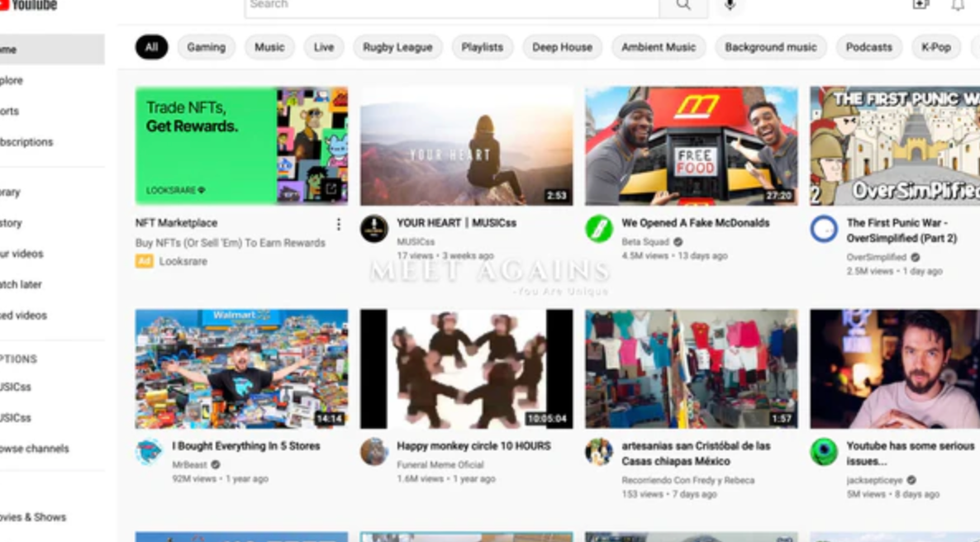
Task: Click the search magnifier button
Action: tap(683, 5)
